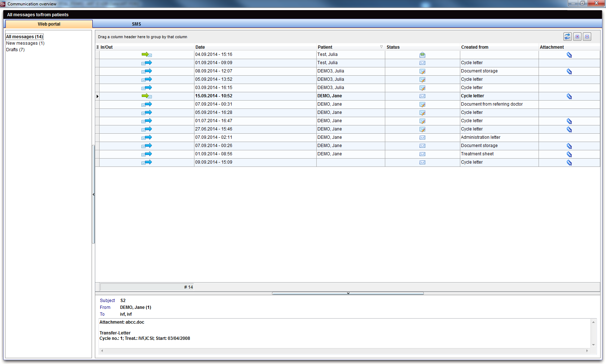Click the DEMO3, Julia cell for 05.09.2014 - 13:52
Image resolution: width=606 pixels, height=364 pixels.
351,79
